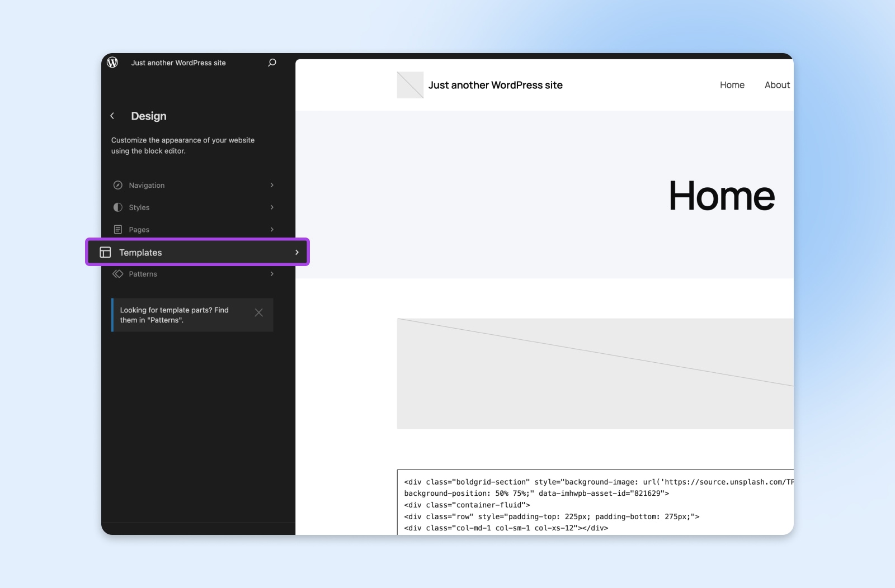Open the search magnifier icon

coord(272,63)
